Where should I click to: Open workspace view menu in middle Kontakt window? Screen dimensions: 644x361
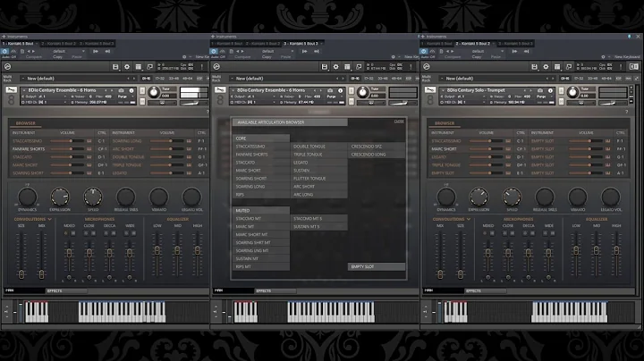pyautogui.click(x=347, y=67)
